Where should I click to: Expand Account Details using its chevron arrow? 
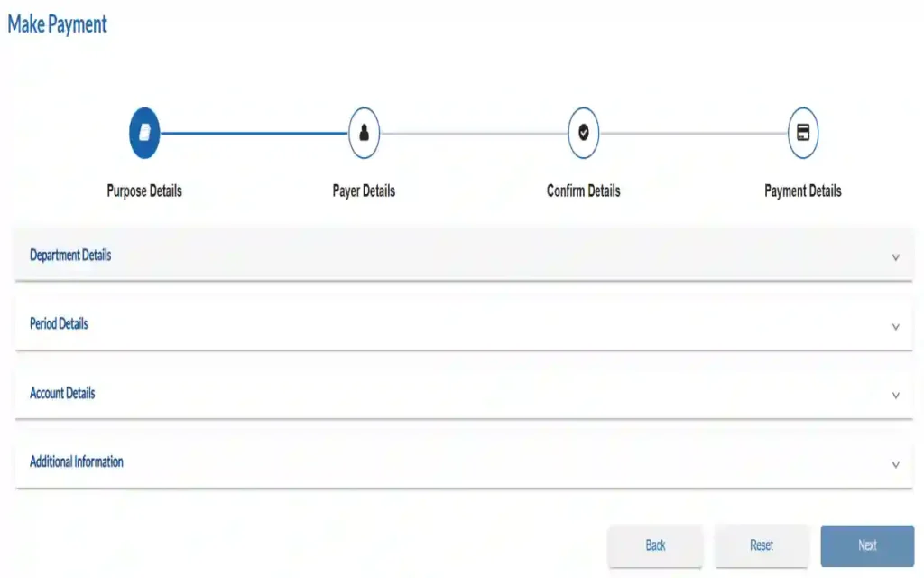[895, 396]
